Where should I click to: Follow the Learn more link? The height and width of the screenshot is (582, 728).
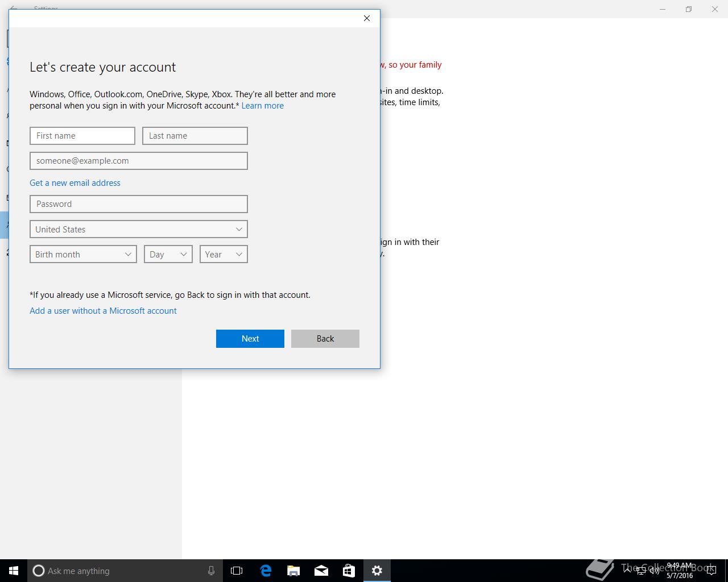point(262,106)
